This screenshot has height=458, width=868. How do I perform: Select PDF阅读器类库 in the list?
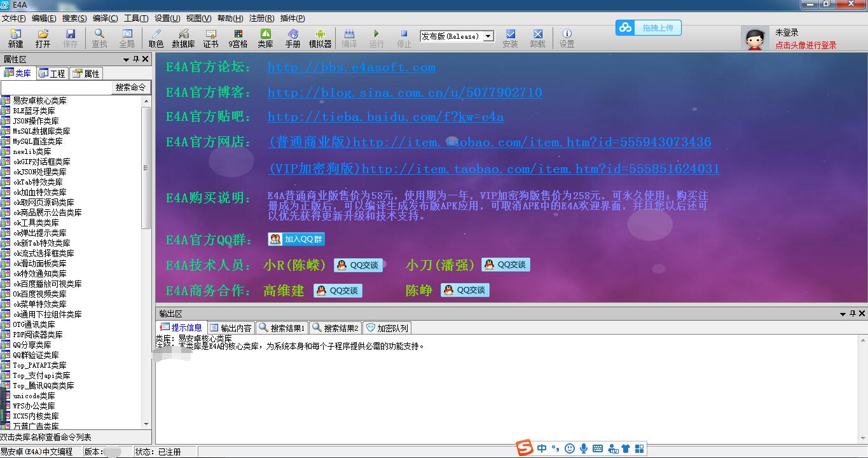coord(38,335)
